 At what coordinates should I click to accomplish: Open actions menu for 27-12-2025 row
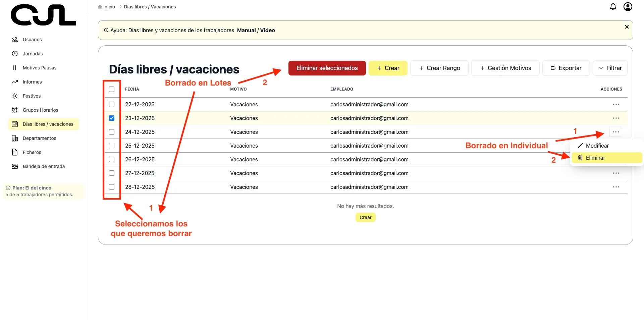(616, 173)
